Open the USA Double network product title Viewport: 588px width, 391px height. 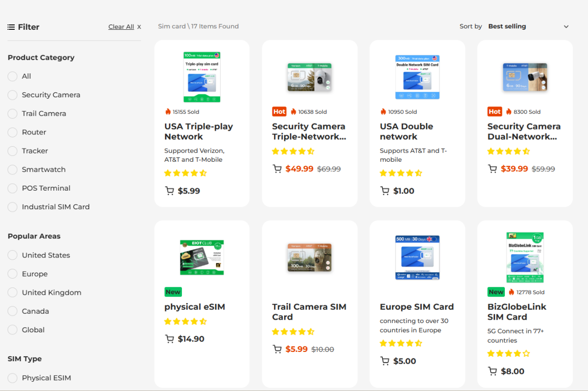407,131
